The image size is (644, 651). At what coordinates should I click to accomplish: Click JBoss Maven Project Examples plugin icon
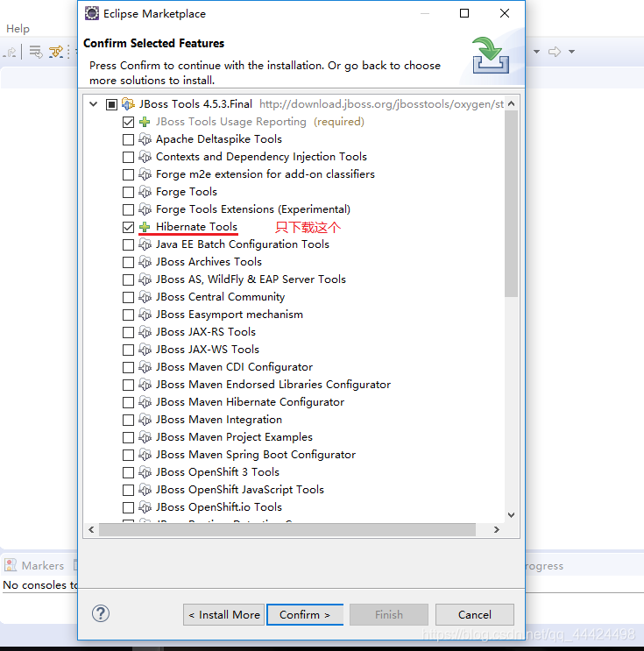(145, 436)
